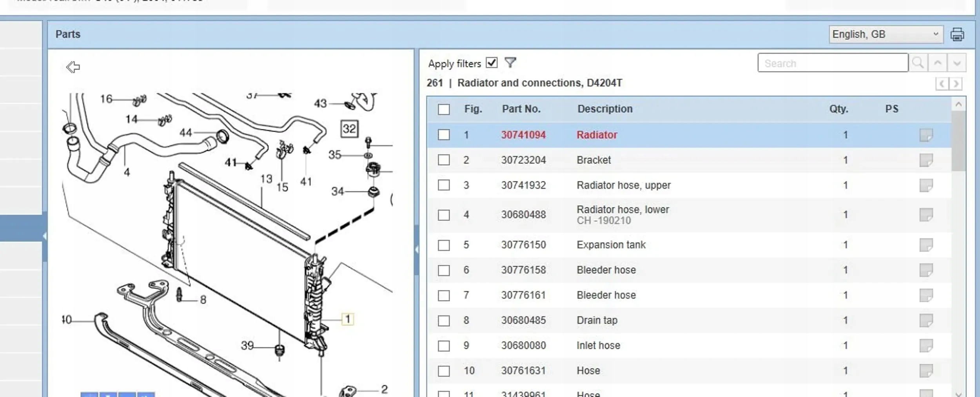Viewport: 980px width, 397px height.
Task: Open the note icon for Expansion tank row
Action: click(x=926, y=245)
